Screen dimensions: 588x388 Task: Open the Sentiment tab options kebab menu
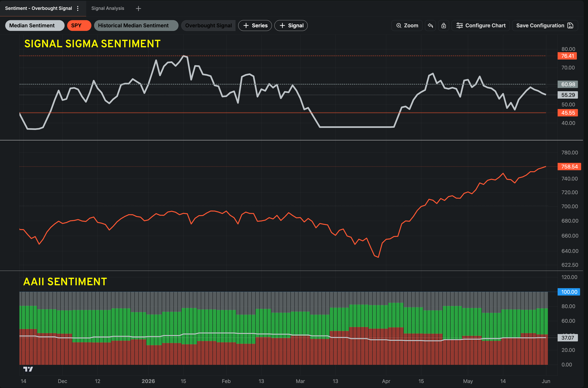pyautogui.click(x=78, y=8)
